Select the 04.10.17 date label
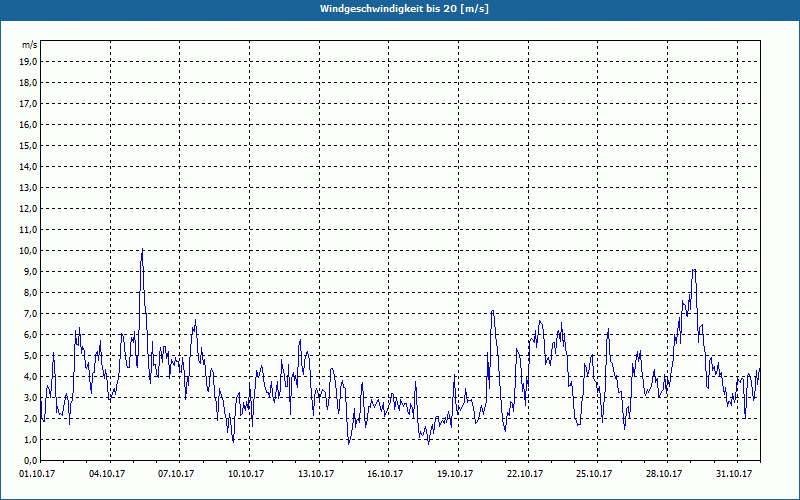This screenshot has width=800, height=500. point(107,474)
